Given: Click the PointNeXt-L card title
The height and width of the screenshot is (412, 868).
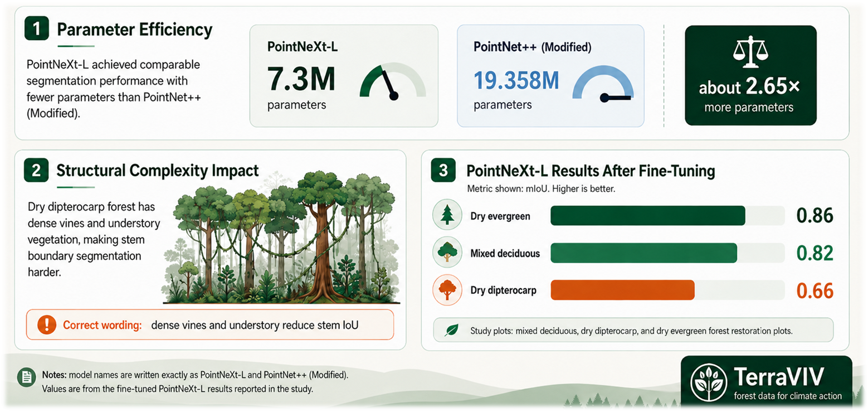Looking at the screenshot, I should (303, 47).
